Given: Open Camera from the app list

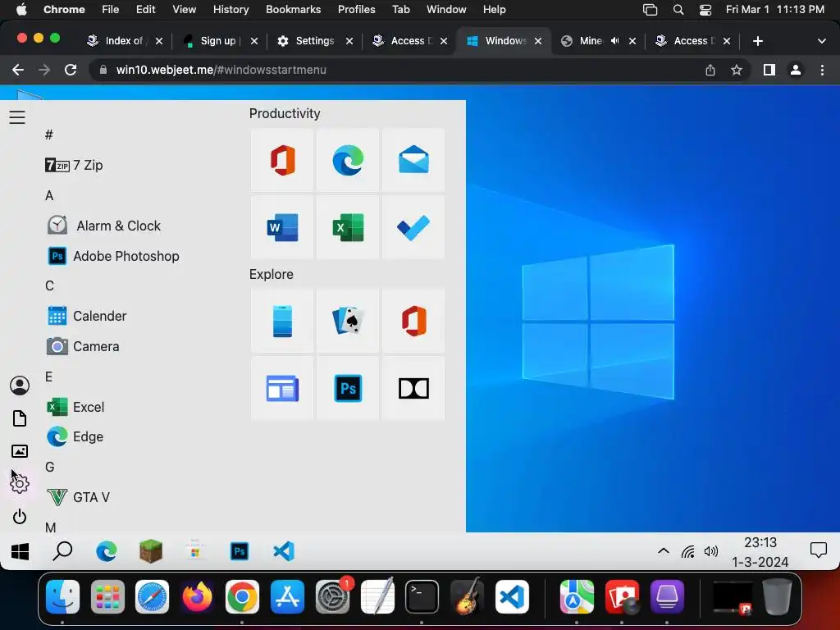Looking at the screenshot, I should point(83,347).
